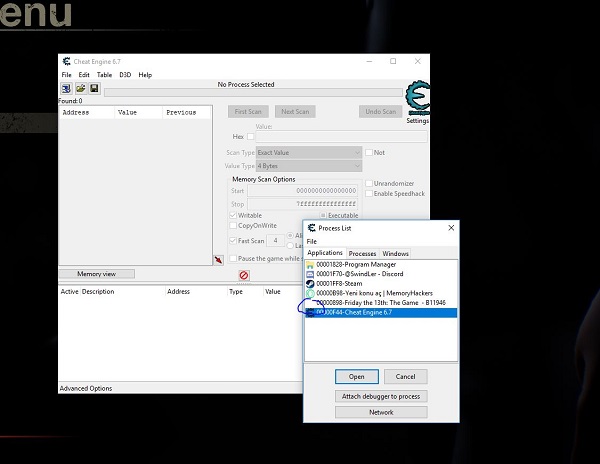Click Active column header in address table
600x464 pixels.
tap(69, 291)
